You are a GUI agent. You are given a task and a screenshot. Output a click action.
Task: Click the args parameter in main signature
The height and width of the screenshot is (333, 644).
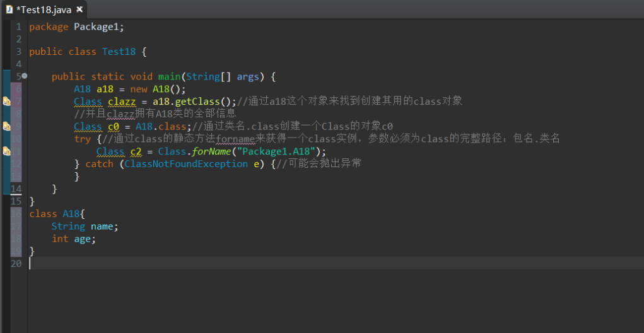[x=248, y=77]
